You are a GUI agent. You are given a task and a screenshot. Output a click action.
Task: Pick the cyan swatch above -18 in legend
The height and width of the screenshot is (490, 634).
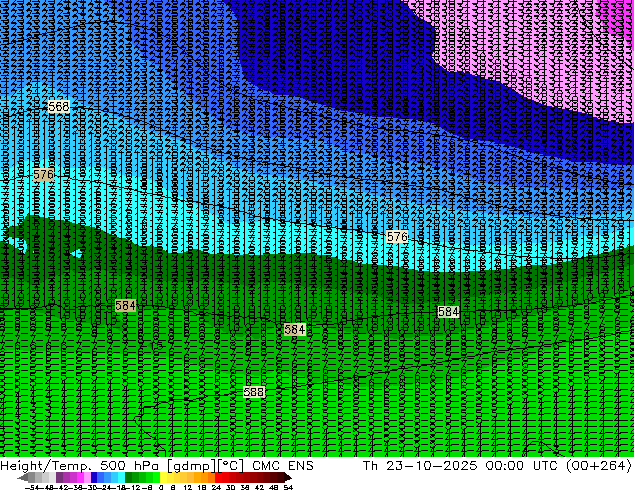pos(122,478)
